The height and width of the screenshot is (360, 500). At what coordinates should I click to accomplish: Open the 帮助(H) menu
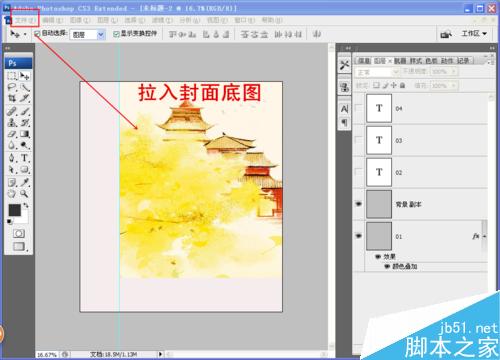(272, 20)
